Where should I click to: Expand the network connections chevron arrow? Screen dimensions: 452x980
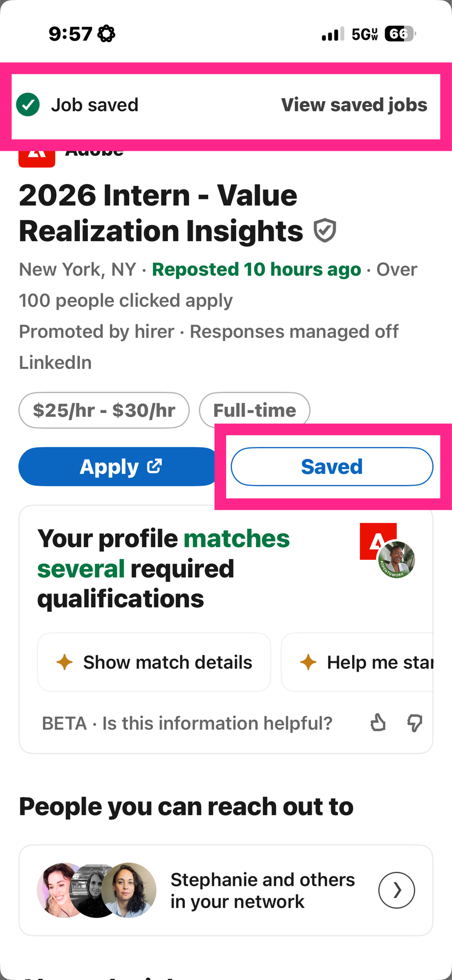click(x=396, y=890)
